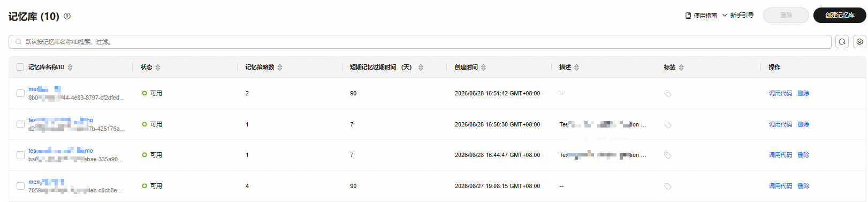This screenshot has width=868, height=202.
Task: Click 删除 in the 16:44:47 row
Action: point(803,155)
